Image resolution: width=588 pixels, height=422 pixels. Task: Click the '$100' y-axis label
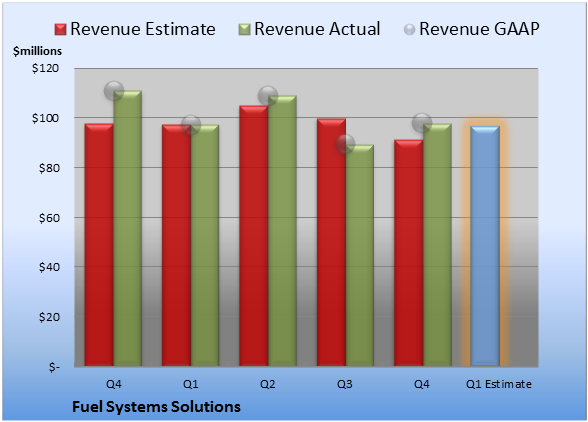click(45, 118)
